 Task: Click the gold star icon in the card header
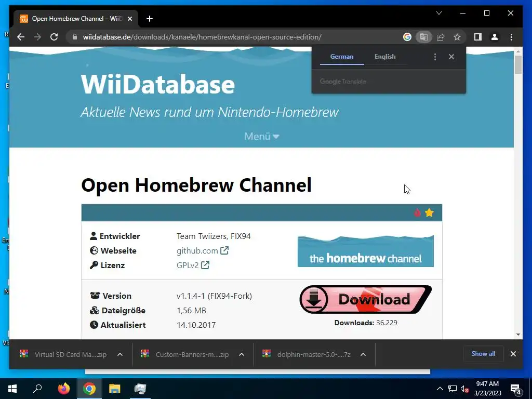tap(429, 212)
